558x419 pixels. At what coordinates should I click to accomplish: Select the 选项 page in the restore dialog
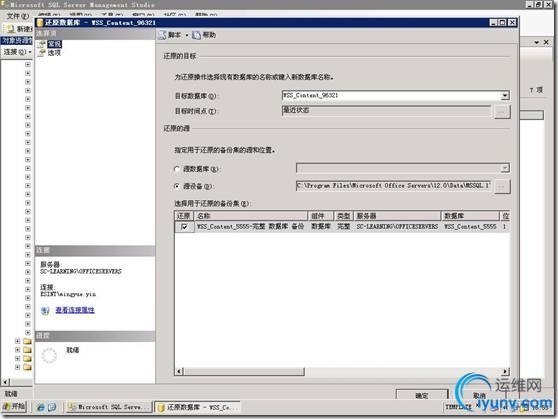point(54,53)
